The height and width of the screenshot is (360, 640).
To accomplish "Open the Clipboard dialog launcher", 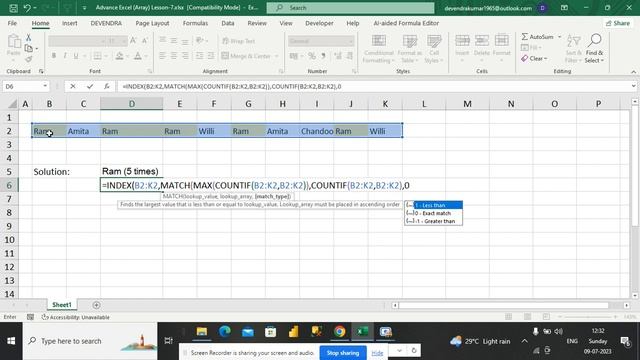I will (41, 71).
